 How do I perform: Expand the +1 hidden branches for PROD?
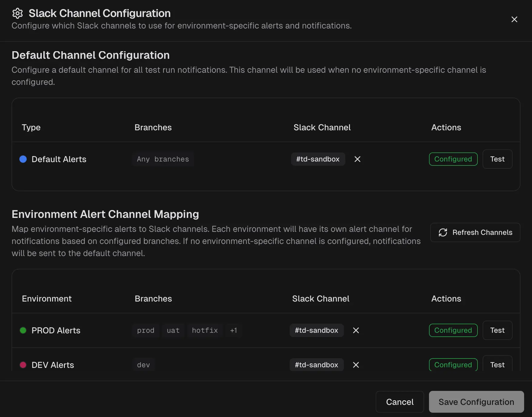[233, 330]
